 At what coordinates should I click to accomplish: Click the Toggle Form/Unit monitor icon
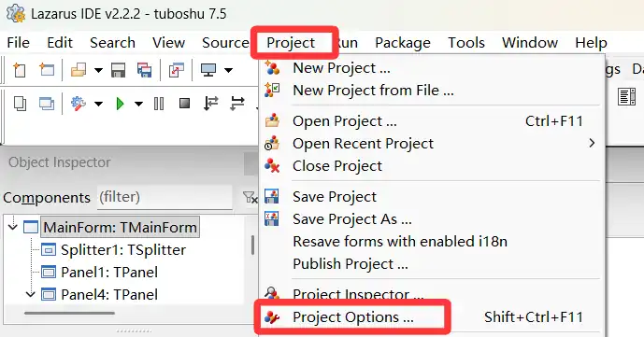(208, 70)
